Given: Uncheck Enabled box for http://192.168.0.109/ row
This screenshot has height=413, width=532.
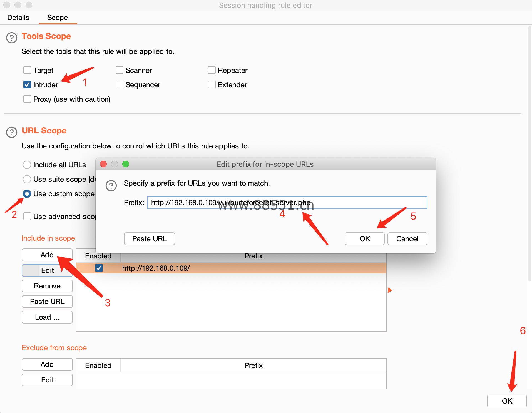Looking at the screenshot, I should click(99, 268).
